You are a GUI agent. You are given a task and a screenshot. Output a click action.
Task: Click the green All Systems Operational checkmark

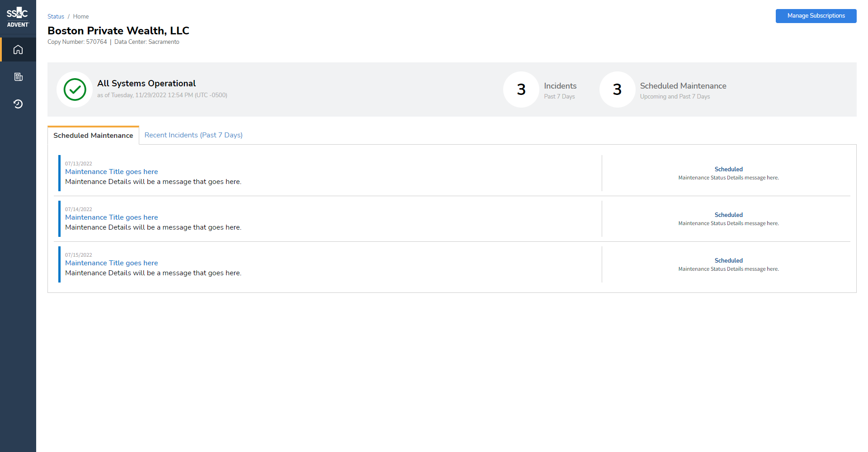(75, 89)
